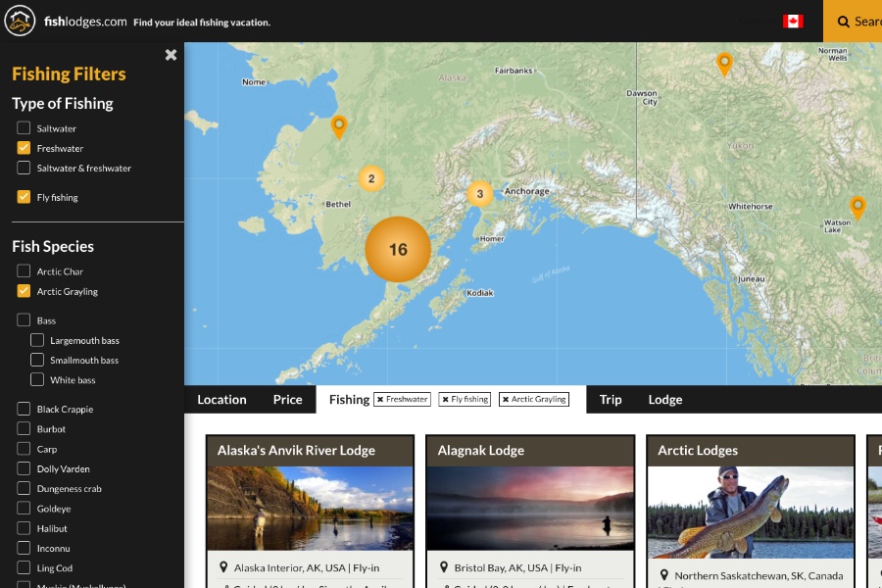
Task: Open the Lodge filter tab
Action: click(x=664, y=400)
